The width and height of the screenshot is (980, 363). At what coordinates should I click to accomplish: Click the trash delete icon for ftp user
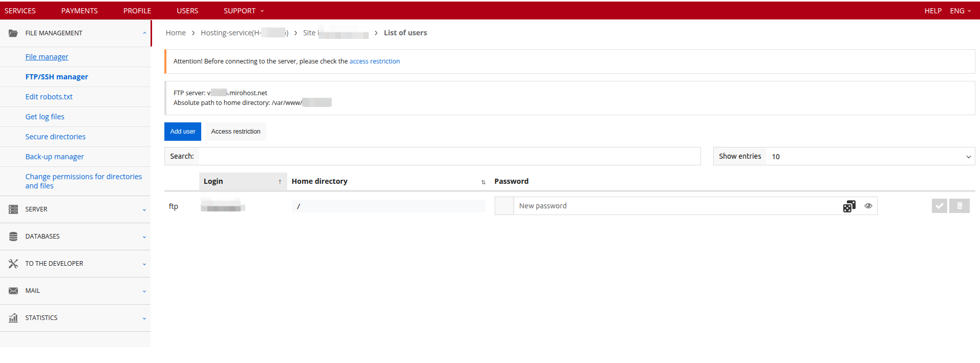960,206
